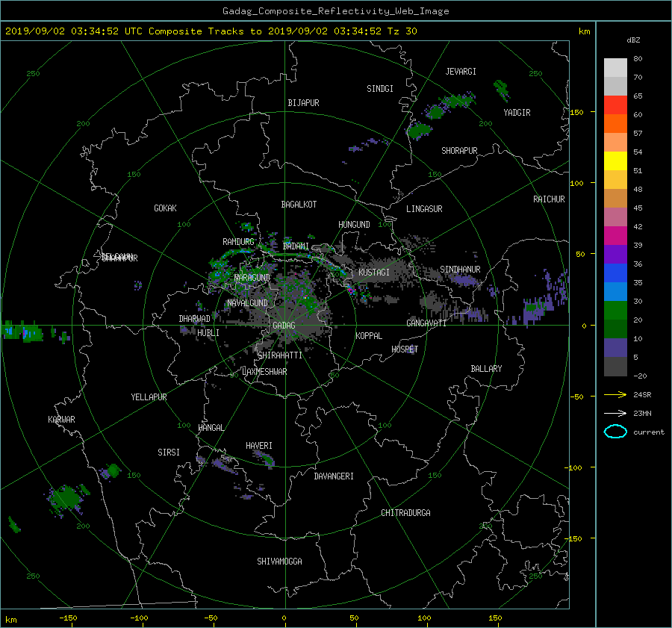Click the BALLARY city label
672x628 pixels.
(486, 369)
